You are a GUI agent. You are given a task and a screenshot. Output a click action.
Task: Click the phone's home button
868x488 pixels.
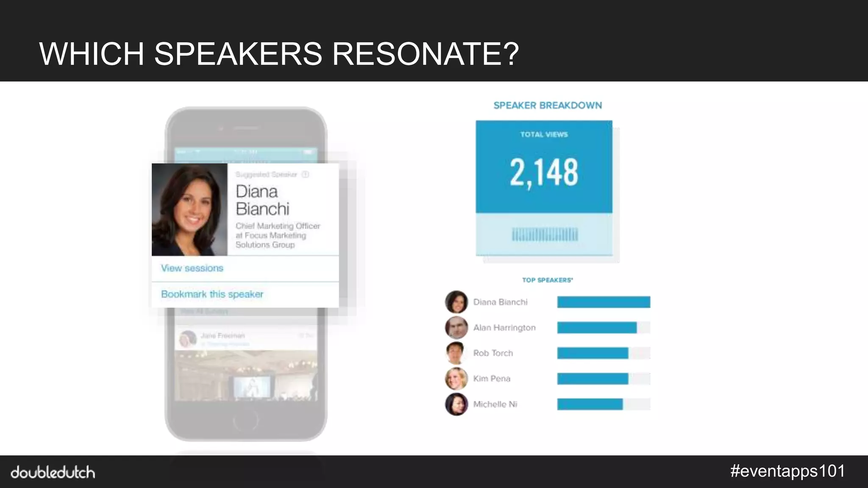pos(245,421)
